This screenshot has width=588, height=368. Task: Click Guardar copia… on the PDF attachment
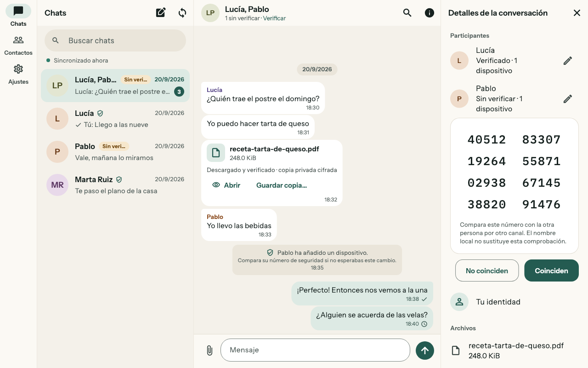pos(282,185)
